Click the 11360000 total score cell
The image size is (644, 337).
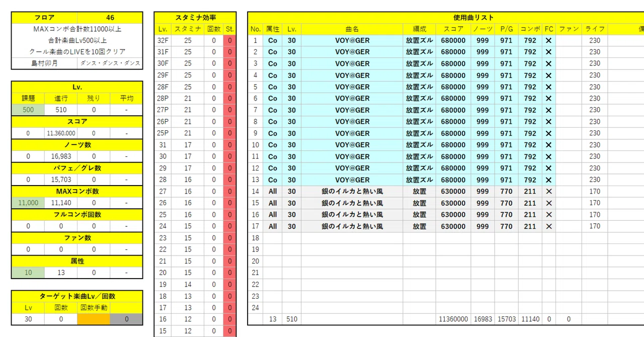453,319
